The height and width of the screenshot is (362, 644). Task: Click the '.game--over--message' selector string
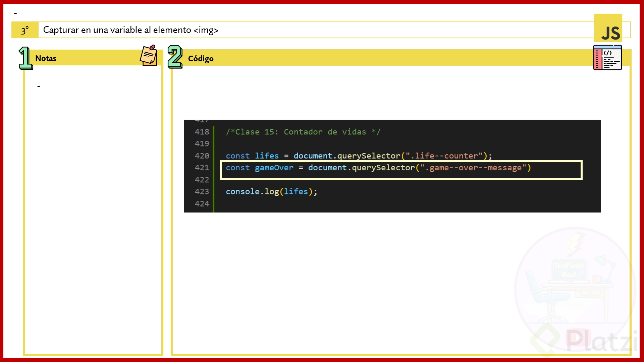click(473, 168)
